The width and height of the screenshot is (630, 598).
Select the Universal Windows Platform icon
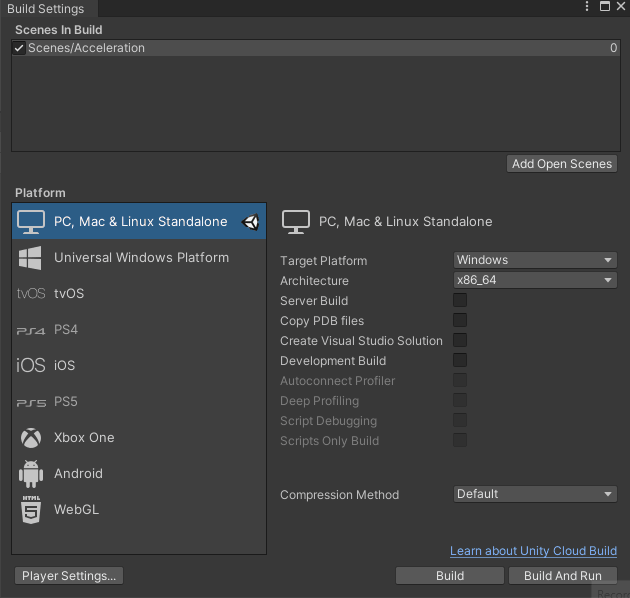(x=31, y=258)
